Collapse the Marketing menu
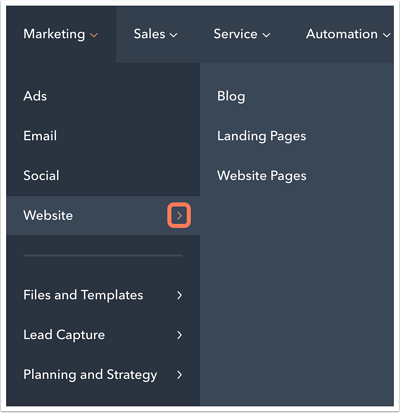 (x=61, y=34)
